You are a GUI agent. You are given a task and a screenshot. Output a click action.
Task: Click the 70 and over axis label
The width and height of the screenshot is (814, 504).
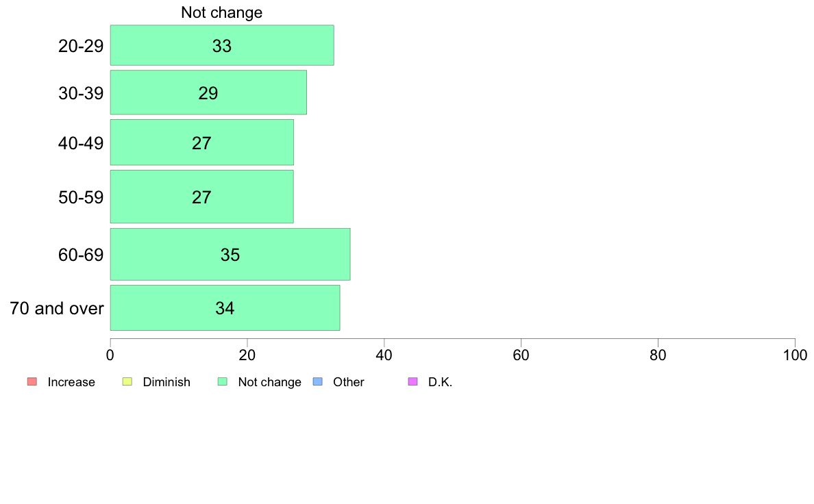[x=57, y=308]
